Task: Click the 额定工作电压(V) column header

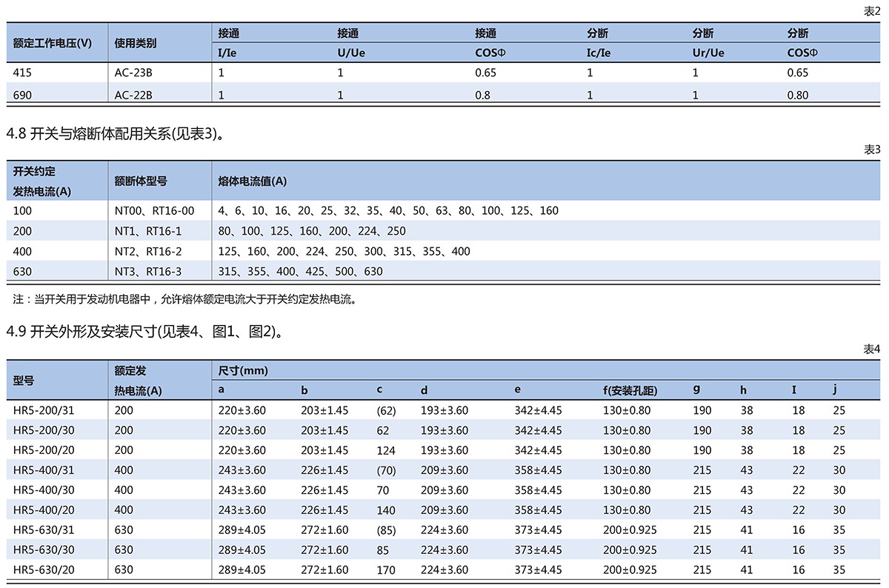Action: (53, 43)
